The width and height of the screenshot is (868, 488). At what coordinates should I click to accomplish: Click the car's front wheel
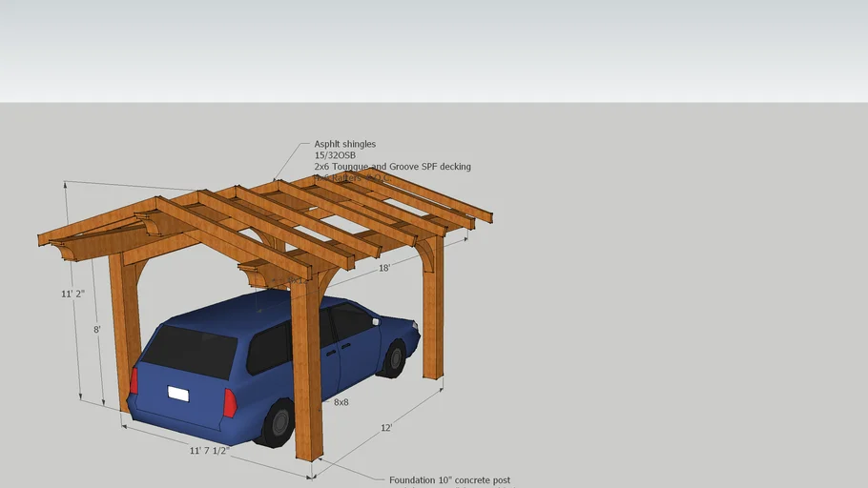[x=394, y=359]
